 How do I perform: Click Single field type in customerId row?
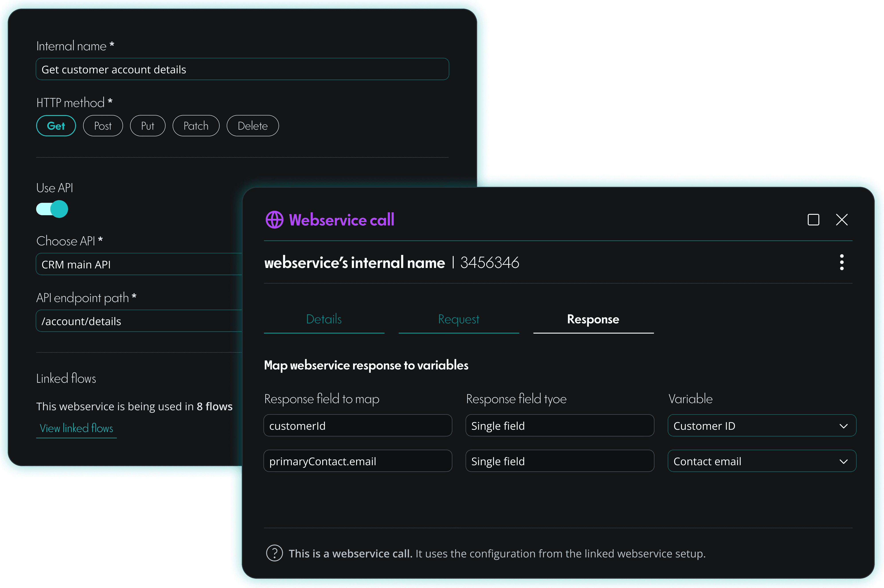[560, 426]
